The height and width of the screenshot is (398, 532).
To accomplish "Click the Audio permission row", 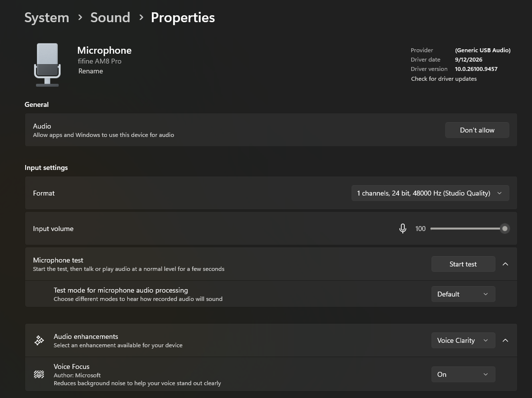I will point(271,130).
